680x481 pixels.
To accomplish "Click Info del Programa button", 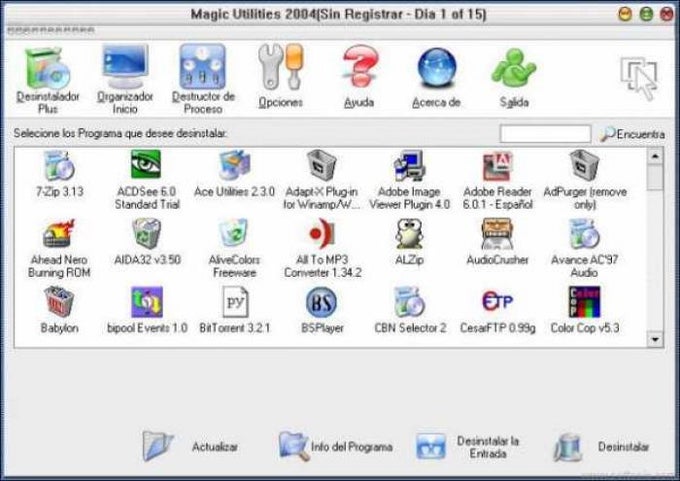I will 336,446.
